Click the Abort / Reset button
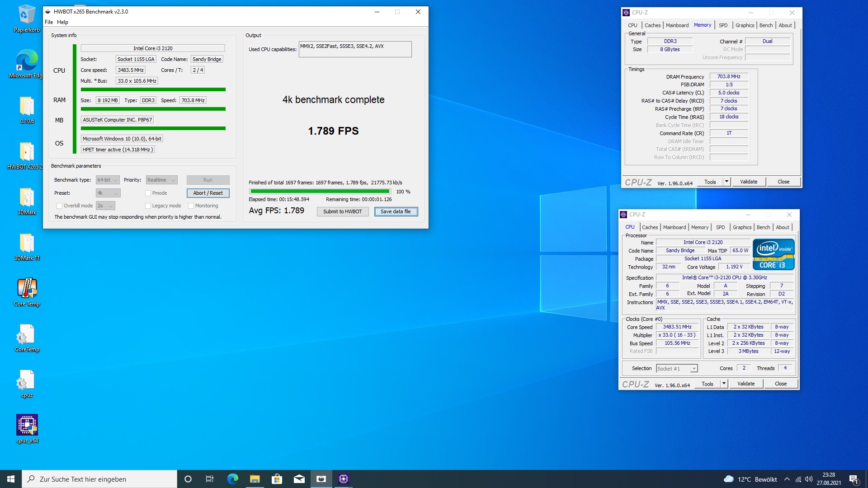This screenshot has width=868, height=488. point(208,193)
